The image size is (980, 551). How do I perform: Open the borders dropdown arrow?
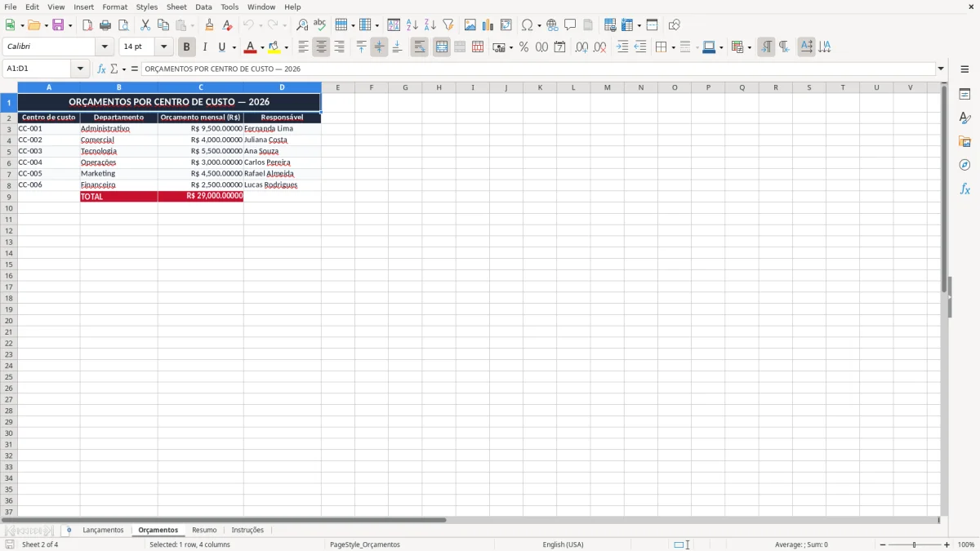click(x=673, y=47)
